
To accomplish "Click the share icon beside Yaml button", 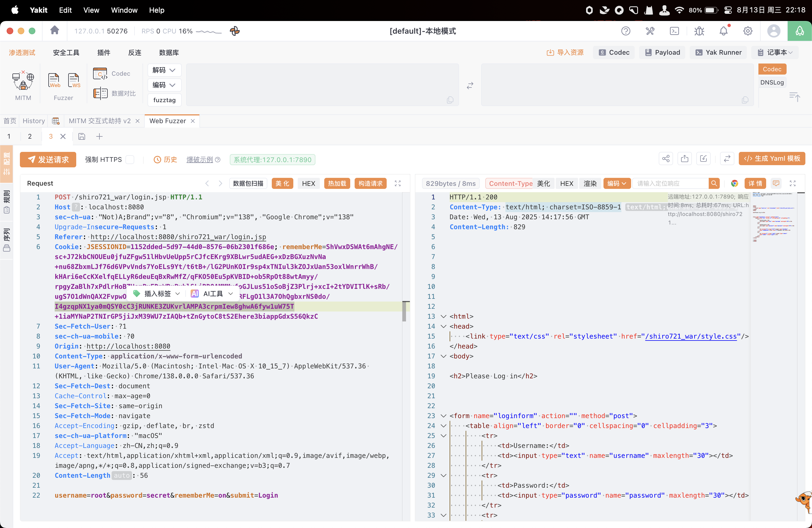I will pyautogui.click(x=666, y=159).
